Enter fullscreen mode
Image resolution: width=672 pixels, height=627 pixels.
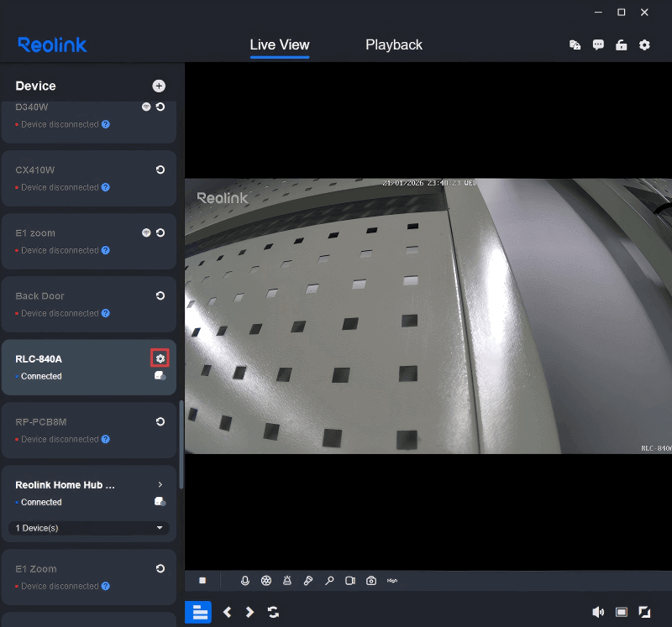tap(644, 612)
